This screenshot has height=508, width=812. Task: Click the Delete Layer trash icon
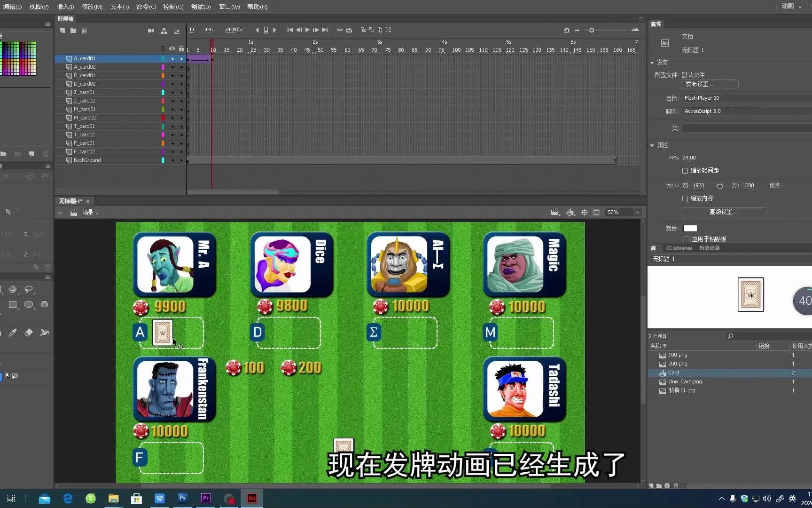pyautogui.click(x=85, y=31)
